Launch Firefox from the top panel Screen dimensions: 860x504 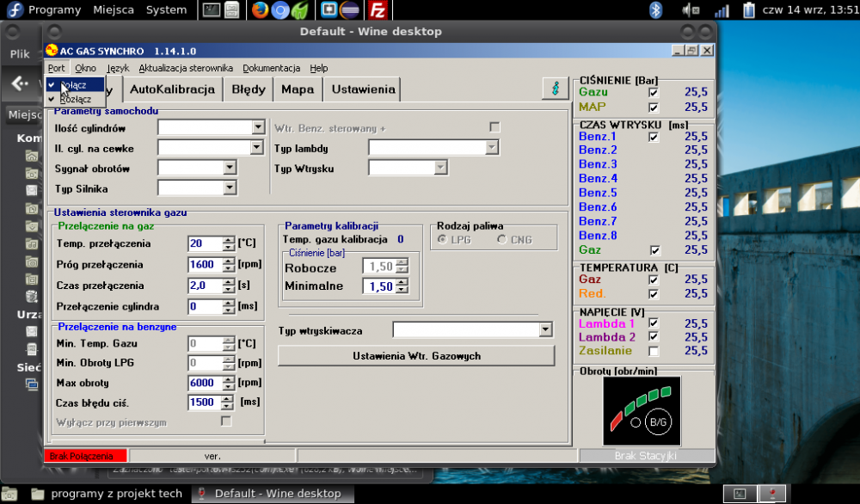260,9
